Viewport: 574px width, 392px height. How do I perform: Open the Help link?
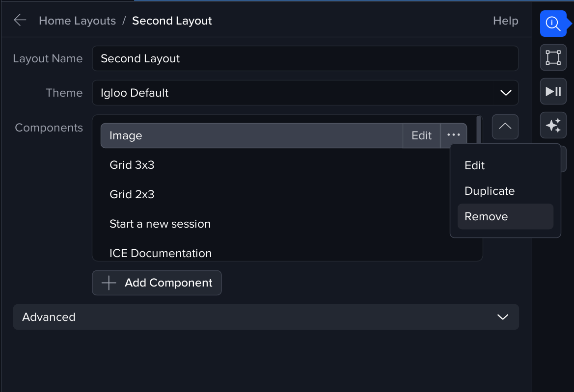(505, 21)
